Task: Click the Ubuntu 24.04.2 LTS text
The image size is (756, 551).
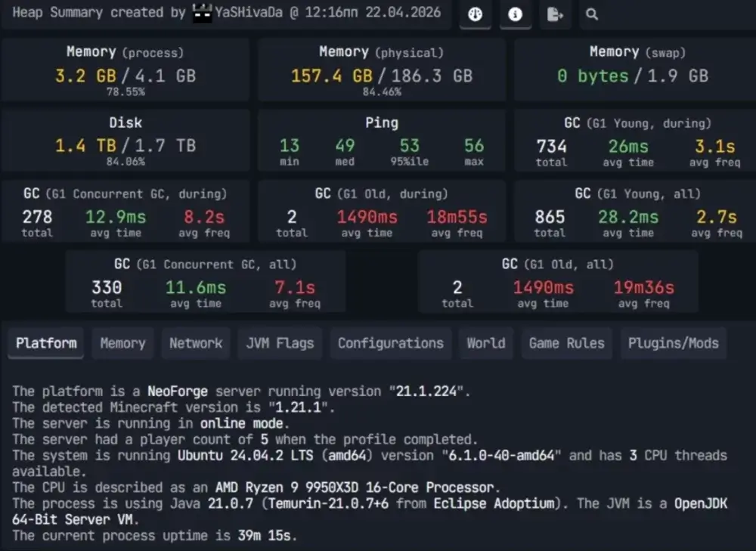Action: pyautogui.click(x=246, y=455)
